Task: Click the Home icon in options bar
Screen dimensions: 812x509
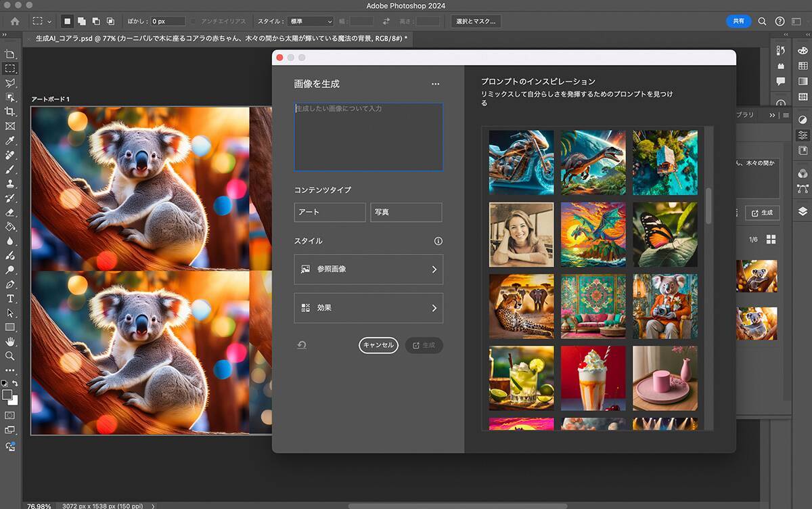Action: tap(15, 22)
